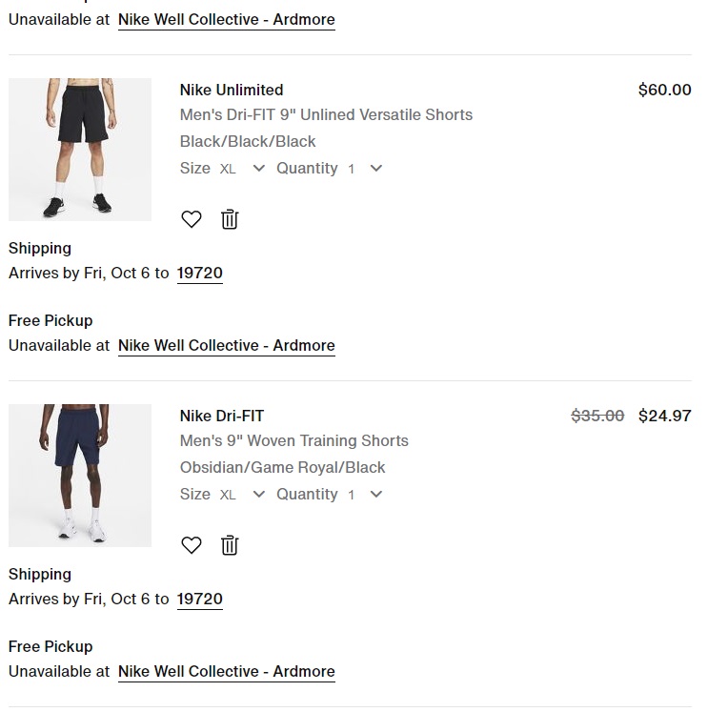Click the $24.97 sale price

[x=664, y=416]
